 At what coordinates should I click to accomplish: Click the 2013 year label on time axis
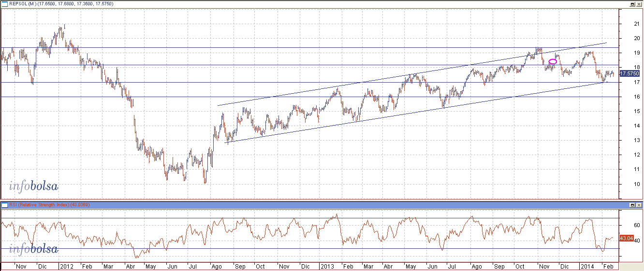pos(327,267)
